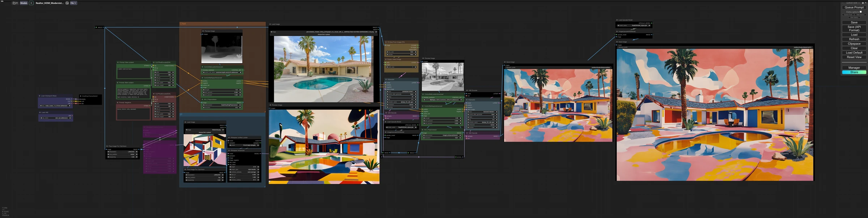
Task: Click the weight value in IPAdapter Advanced
Action: pyautogui.click(x=245, y=167)
